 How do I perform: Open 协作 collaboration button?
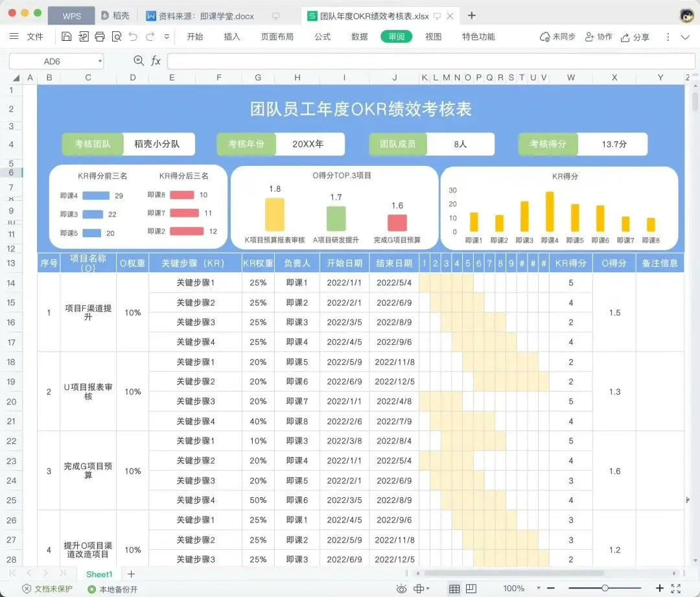pos(599,36)
